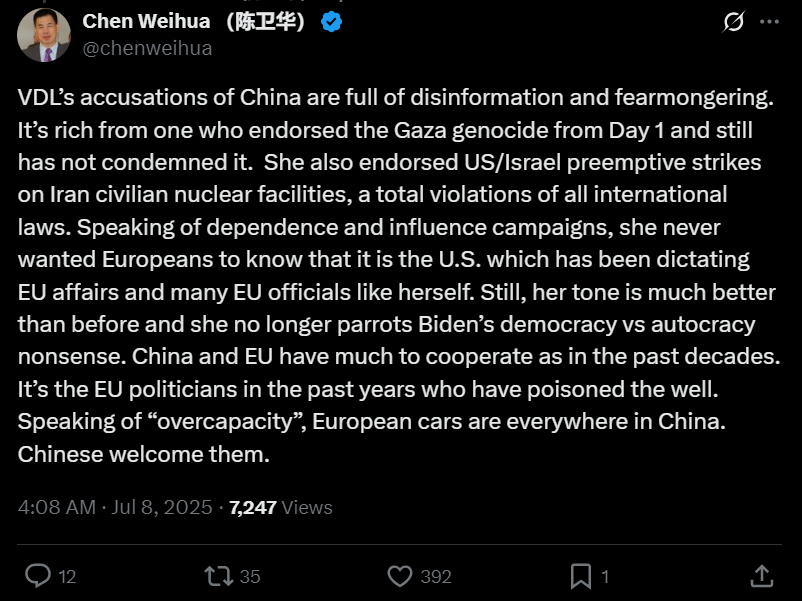Click the bookmark count 1
The height and width of the screenshot is (601, 802).
605,577
